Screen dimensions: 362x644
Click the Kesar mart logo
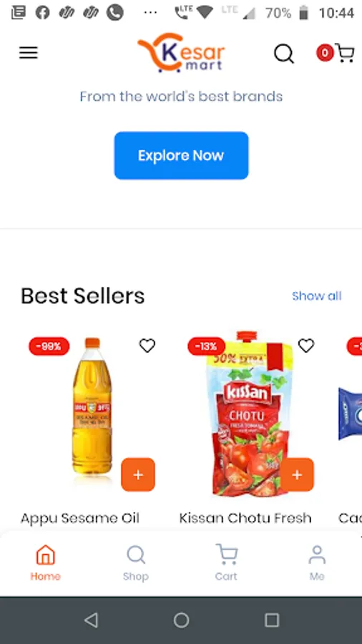181,53
